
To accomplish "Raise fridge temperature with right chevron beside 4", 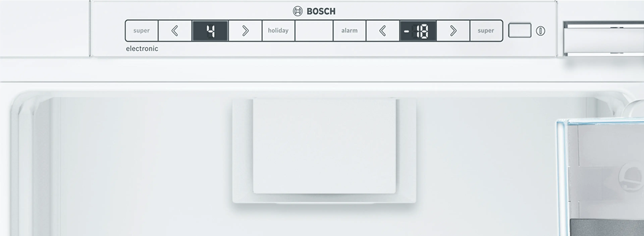I will pos(245,31).
